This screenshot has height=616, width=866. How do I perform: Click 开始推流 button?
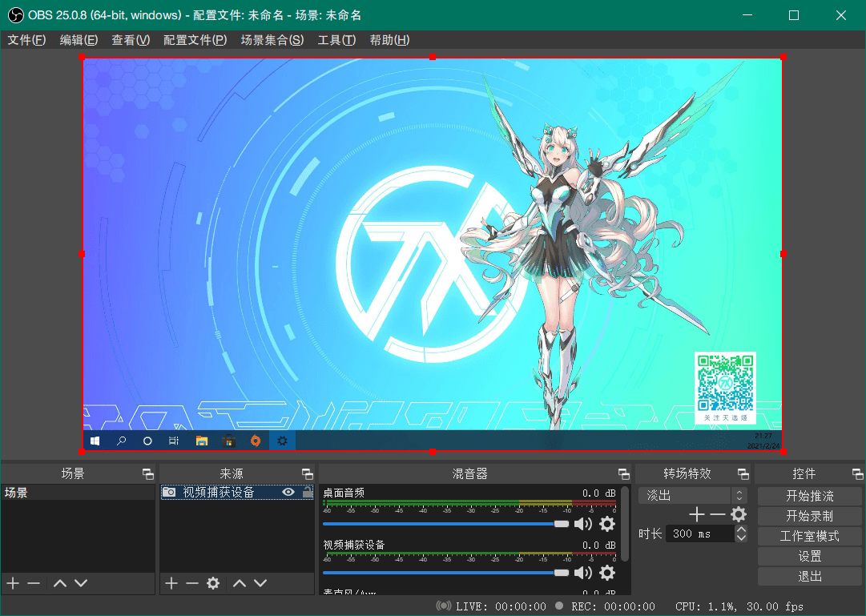click(x=809, y=496)
